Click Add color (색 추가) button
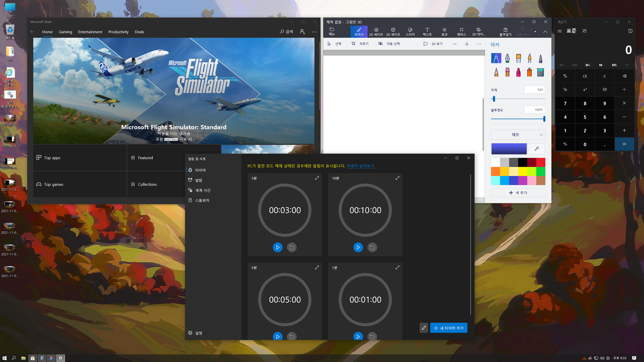Image resolution: width=644 pixels, height=362 pixels. tap(518, 193)
